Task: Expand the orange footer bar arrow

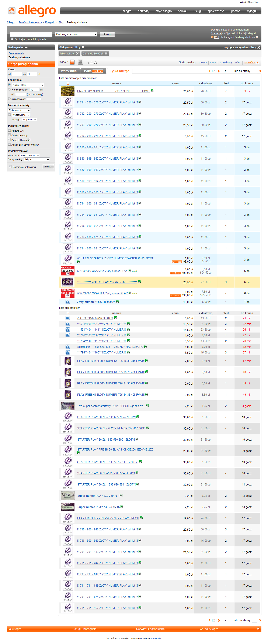Action: click(x=258, y=629)
